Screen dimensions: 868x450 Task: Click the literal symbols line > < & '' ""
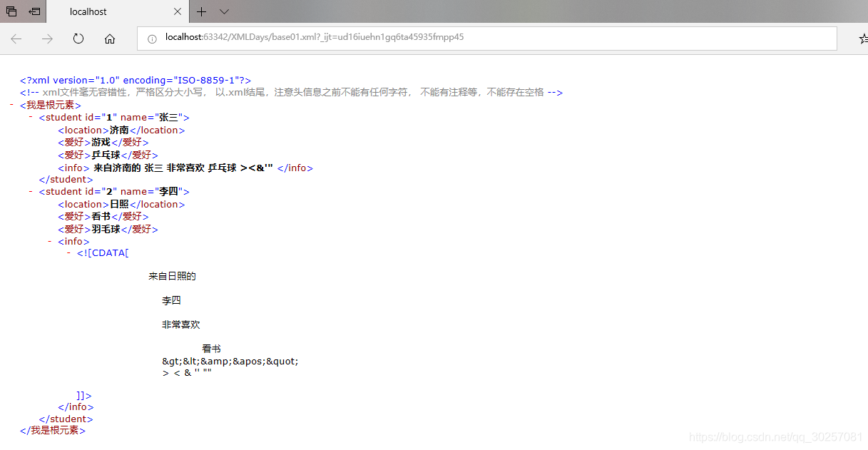[x=187, y=372]
